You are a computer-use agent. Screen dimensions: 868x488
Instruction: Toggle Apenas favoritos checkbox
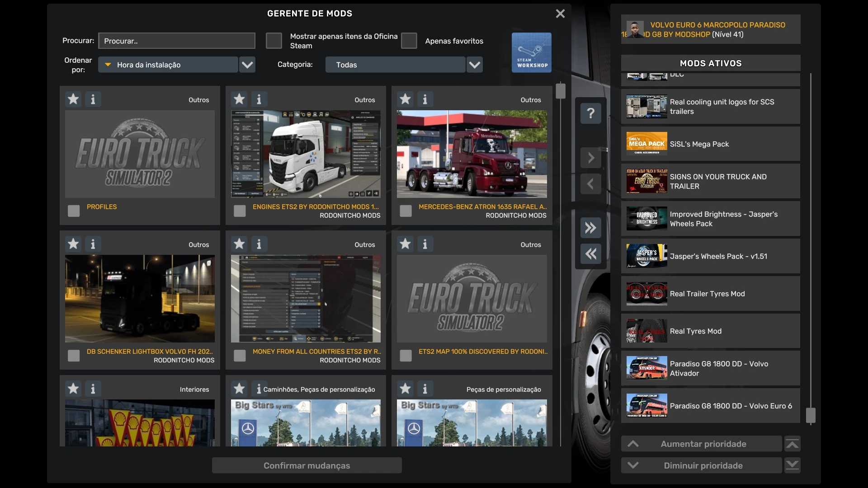(409, 41)
